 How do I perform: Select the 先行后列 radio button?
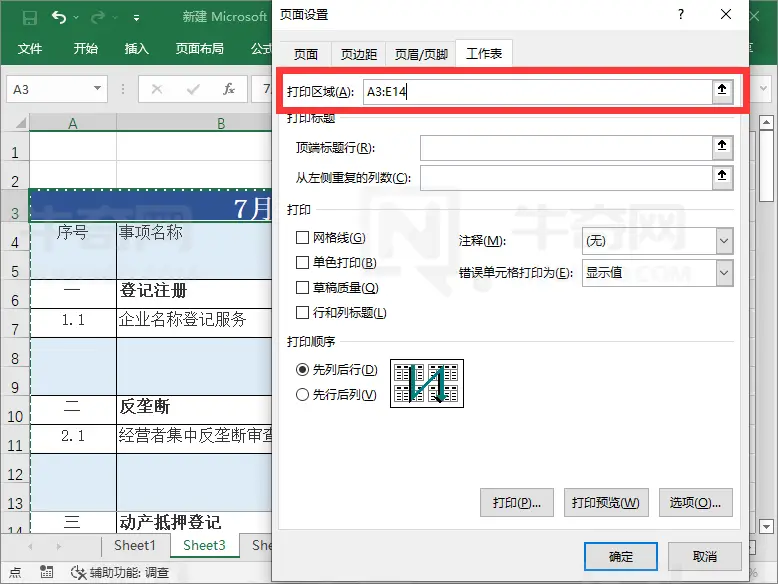click(302, 395)
